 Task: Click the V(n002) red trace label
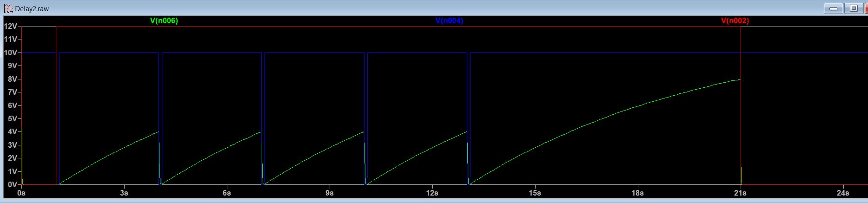(735, 21)
